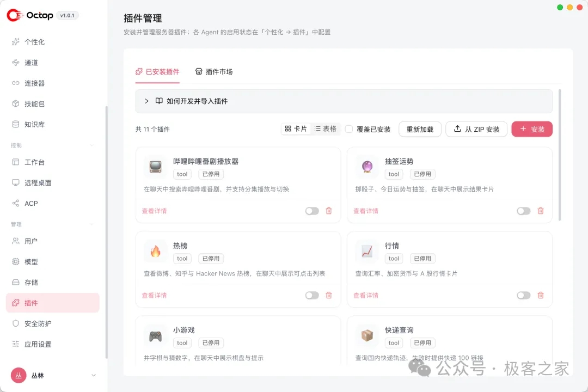The width and height of the screenshot is (588, 392).
Task: Click the 小游戏 gamepad icon
Action: 155,336
